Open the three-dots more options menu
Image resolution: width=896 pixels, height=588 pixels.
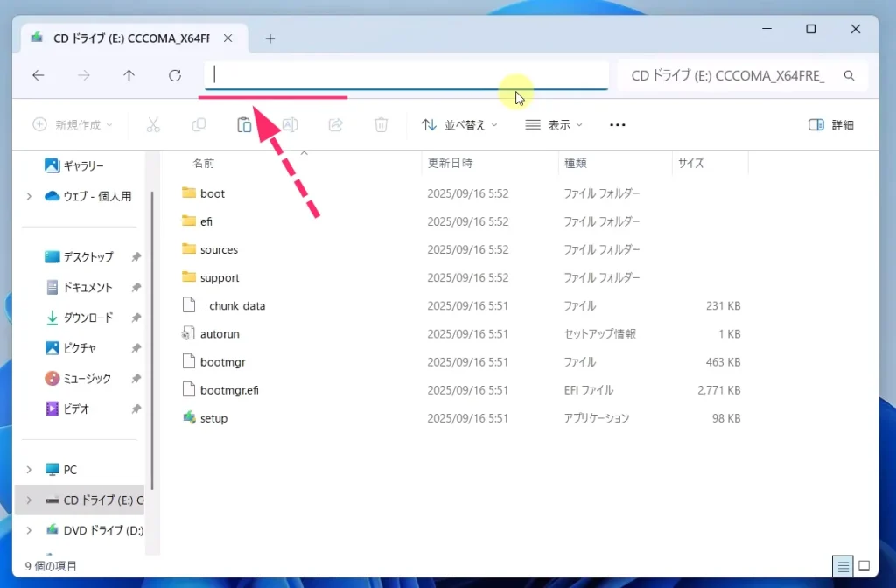[x=617, y=125]
